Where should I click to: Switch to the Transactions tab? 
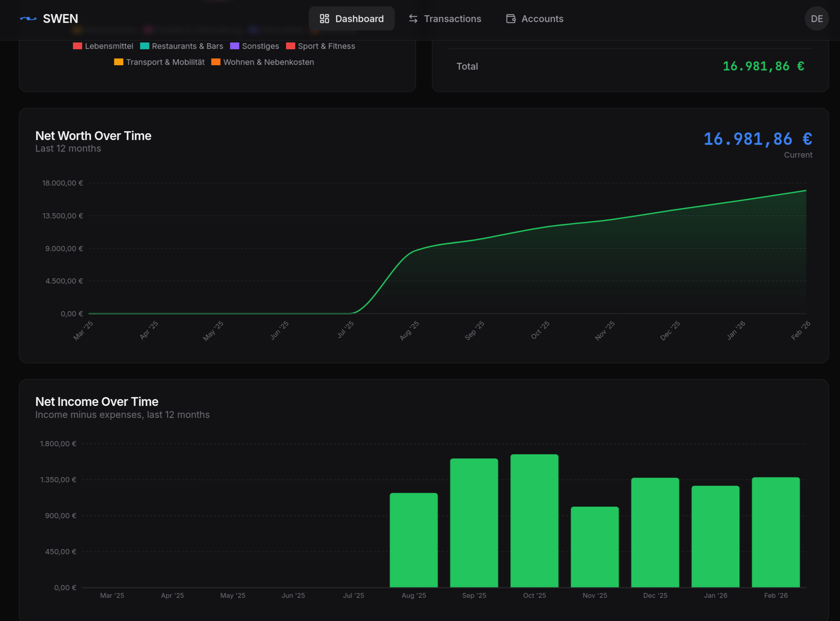pyautogui.click(x=445, y=18)
